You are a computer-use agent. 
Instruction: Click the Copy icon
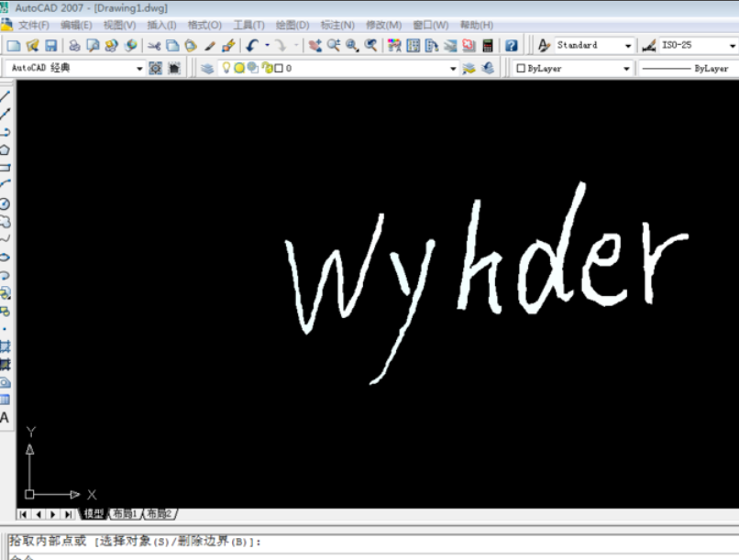172,46
